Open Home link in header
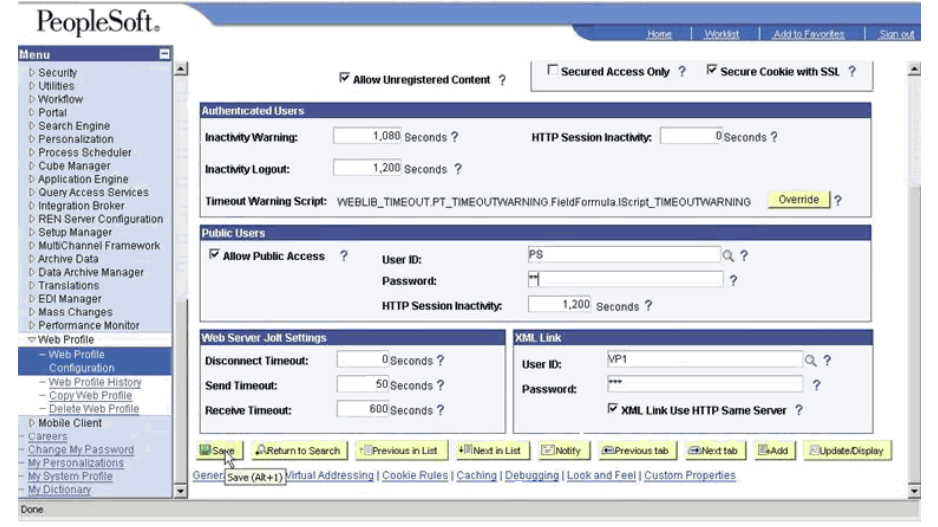The image size is (938, 527). coord(659,34)
